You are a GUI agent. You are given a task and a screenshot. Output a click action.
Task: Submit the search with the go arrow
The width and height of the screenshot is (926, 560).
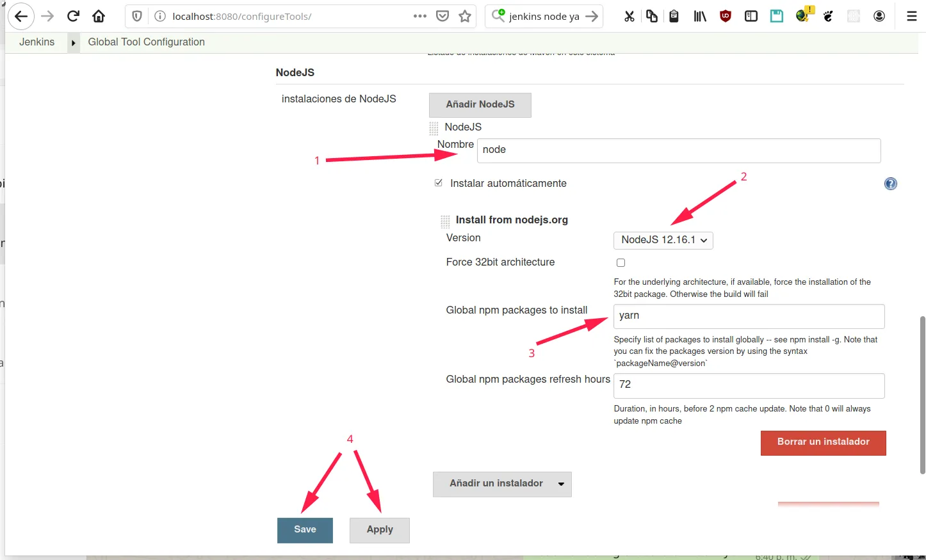[x=592, y=17]
